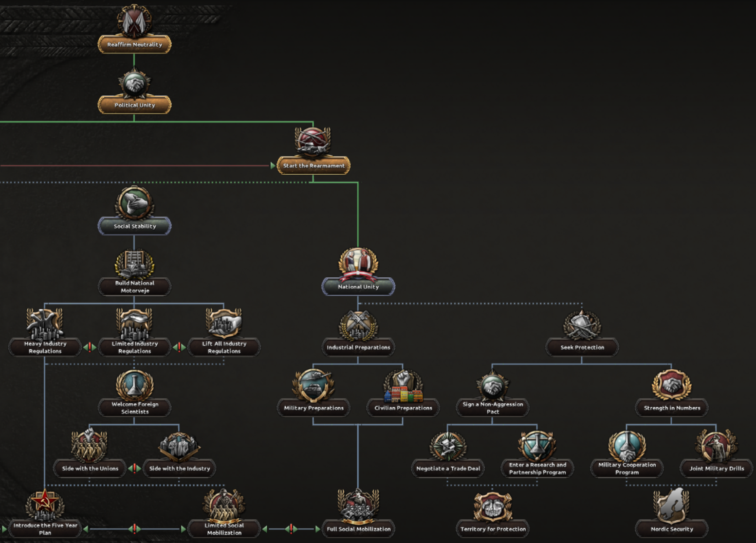Select the Limited Social Mobilization icon
This screenshot has width=756, height=543.
pyautogui.click(x=224, y=505)
